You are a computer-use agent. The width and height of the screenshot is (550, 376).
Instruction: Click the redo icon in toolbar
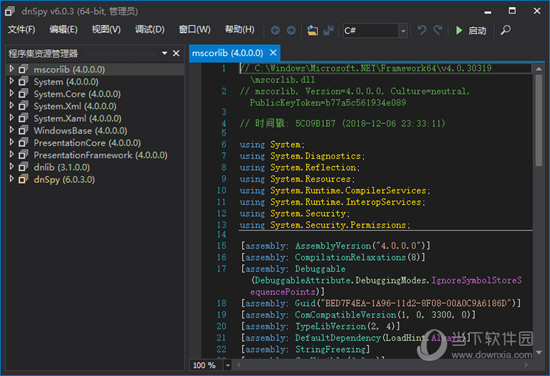[x=438, y=30]
